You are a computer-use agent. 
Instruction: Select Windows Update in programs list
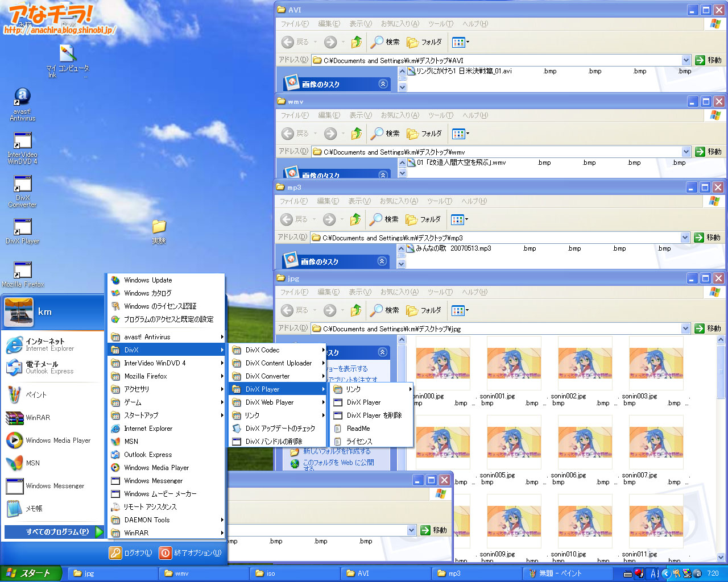(166, 280)
